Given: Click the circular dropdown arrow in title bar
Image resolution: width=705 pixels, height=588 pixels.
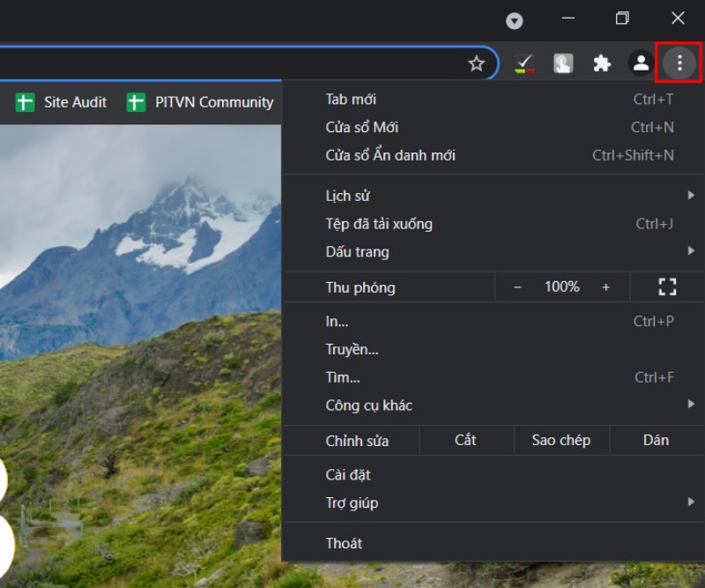Looking at the screenshot, I should click(x=514, y=20).
